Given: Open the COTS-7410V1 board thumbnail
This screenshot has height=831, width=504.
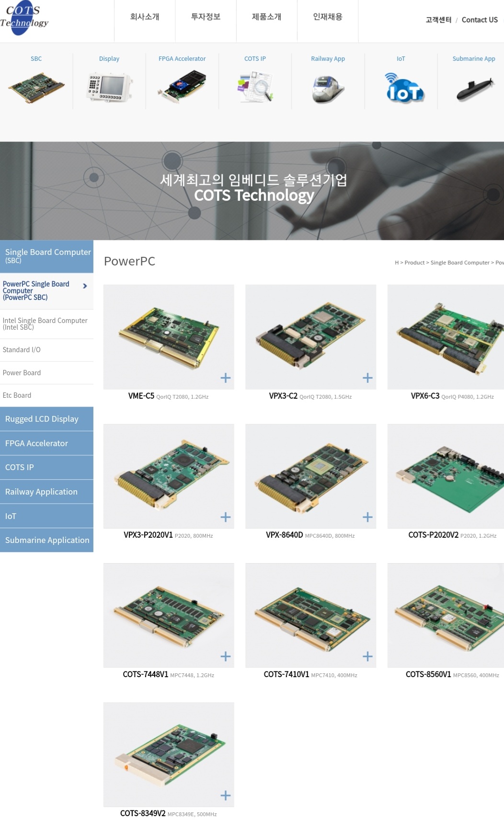Looking at the screenshot, I should click(x=310, y=615).
